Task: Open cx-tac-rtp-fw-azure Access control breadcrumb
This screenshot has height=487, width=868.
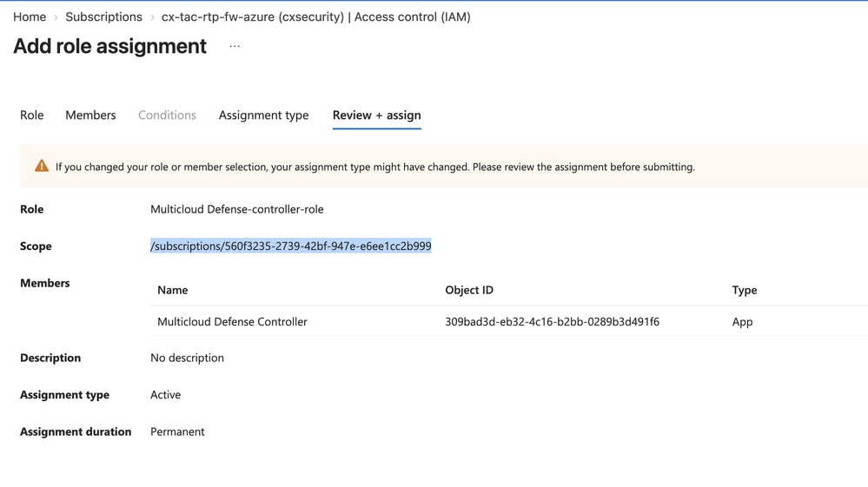Action: point(316,16)
